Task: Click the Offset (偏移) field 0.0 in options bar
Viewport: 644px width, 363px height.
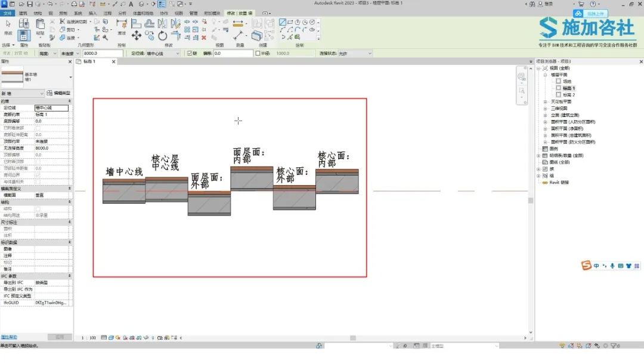Action: 233,54
